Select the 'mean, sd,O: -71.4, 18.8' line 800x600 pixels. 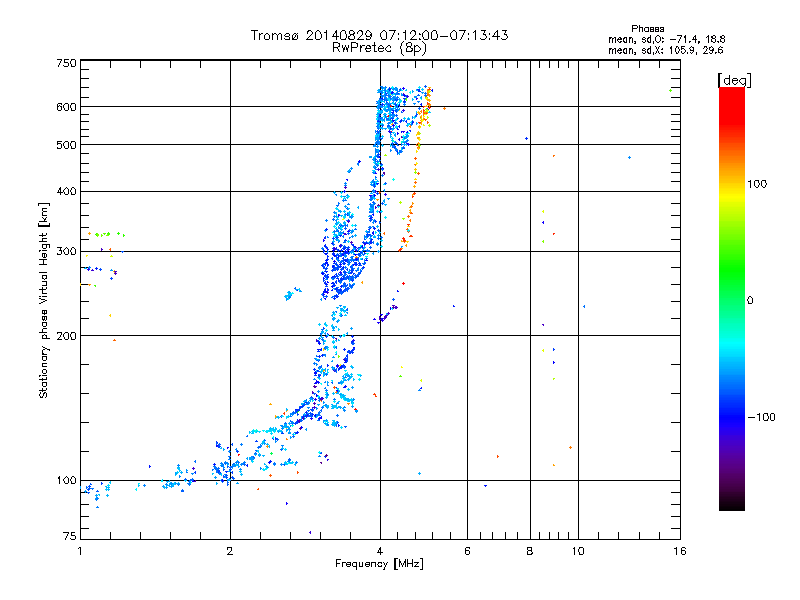pos(666,39)
